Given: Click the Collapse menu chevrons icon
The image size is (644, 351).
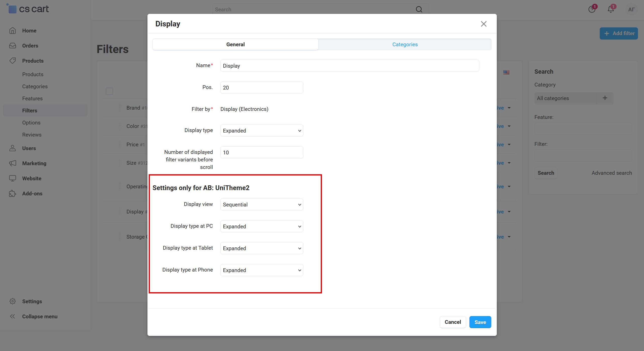Looking at the screenshot, I should (x=13, y=317).
